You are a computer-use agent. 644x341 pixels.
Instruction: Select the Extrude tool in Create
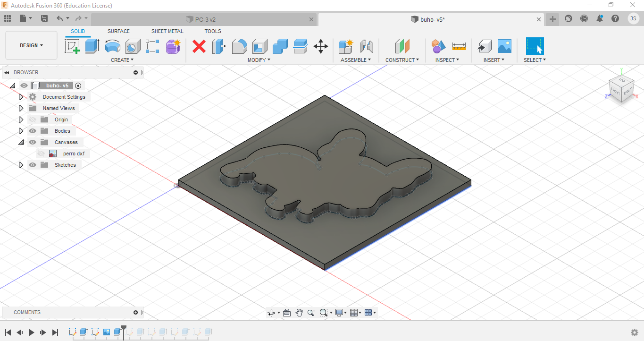click(x=92, y=46)
